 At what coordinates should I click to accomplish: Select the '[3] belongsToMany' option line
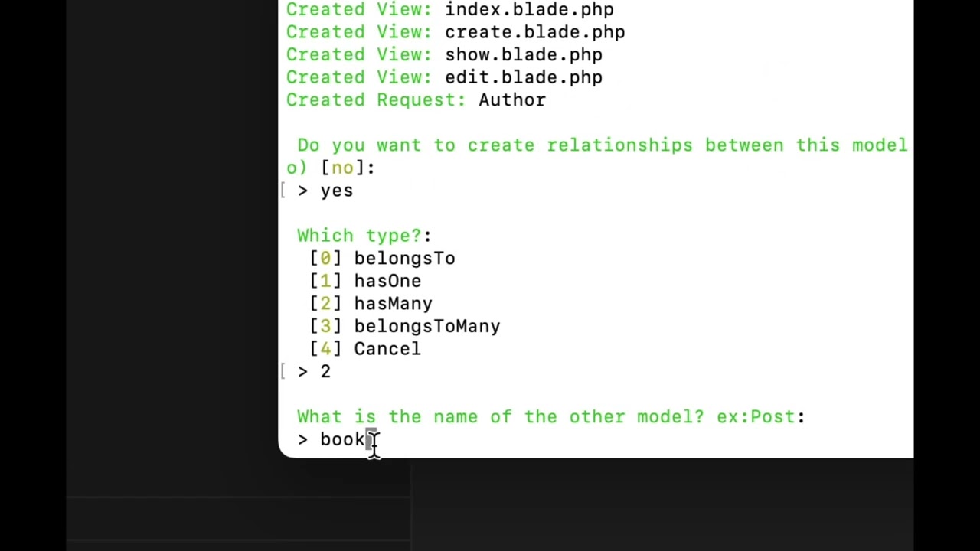pos(405,326)
